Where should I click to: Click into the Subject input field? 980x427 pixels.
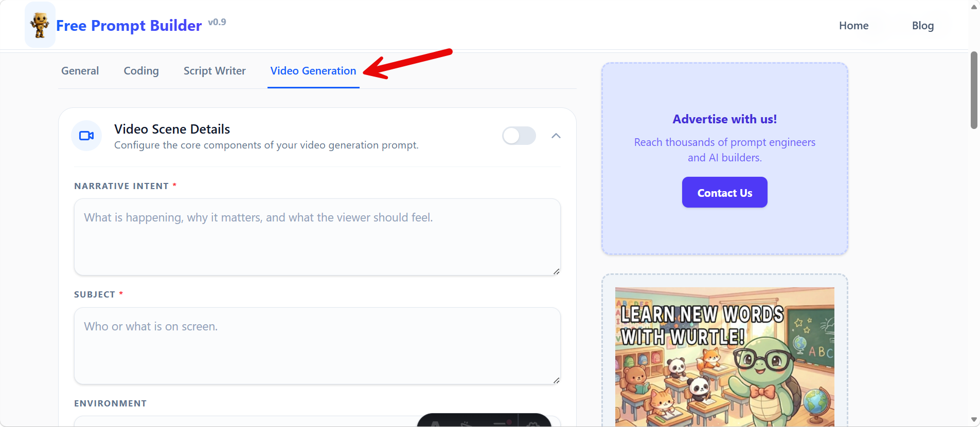pos(317,345)
